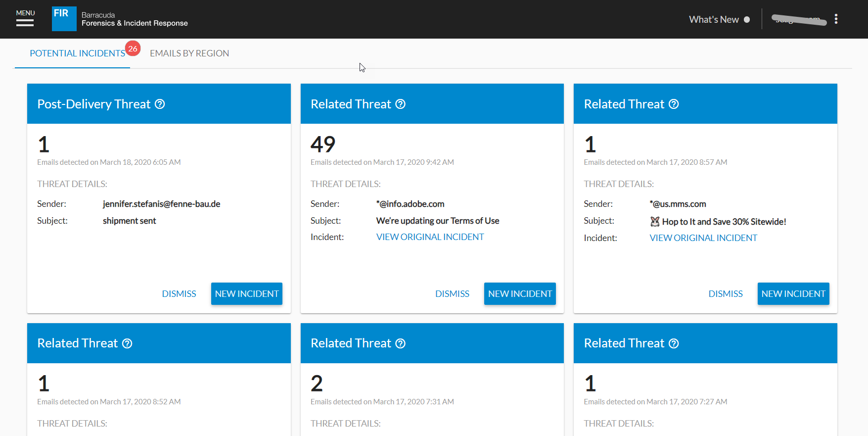This screenshot has height=436, width=868.
Task: Click 'Emails detected on March 17, 2020 9:42 AM'
Action: pyautogui.click(x=382, y=162)
